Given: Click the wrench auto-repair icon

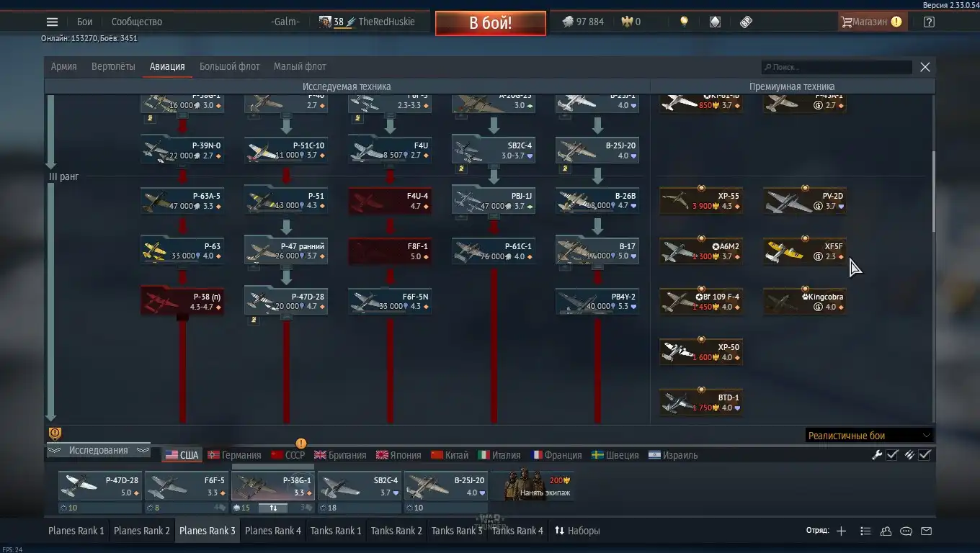Looking at the screenshot, I should 877,454.
